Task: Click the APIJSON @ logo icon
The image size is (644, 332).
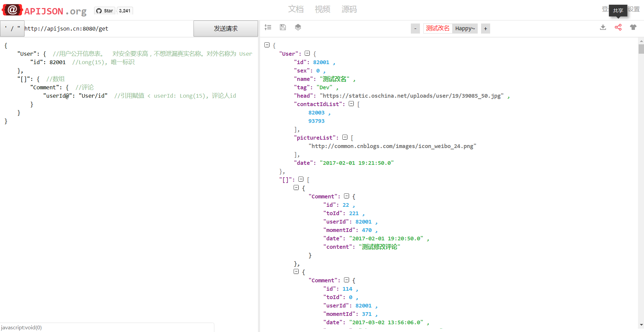Action: [12, 10]
